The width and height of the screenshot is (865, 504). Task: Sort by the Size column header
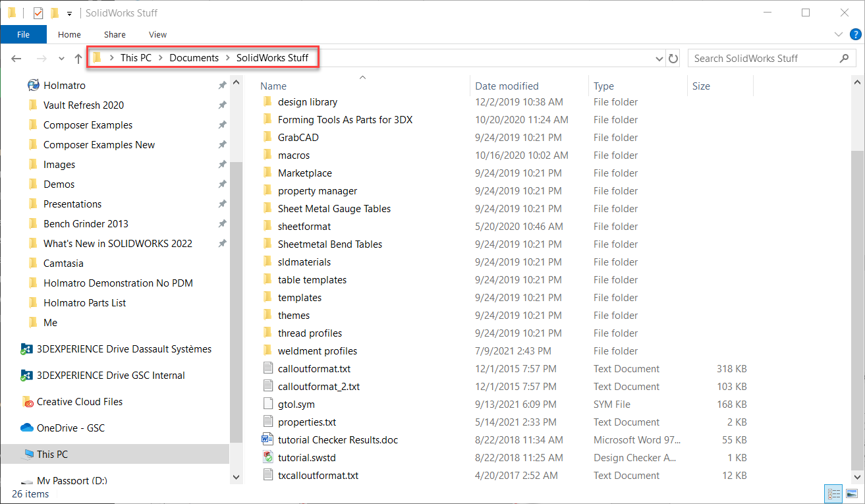pyautogui.click(x=701, y=86)
